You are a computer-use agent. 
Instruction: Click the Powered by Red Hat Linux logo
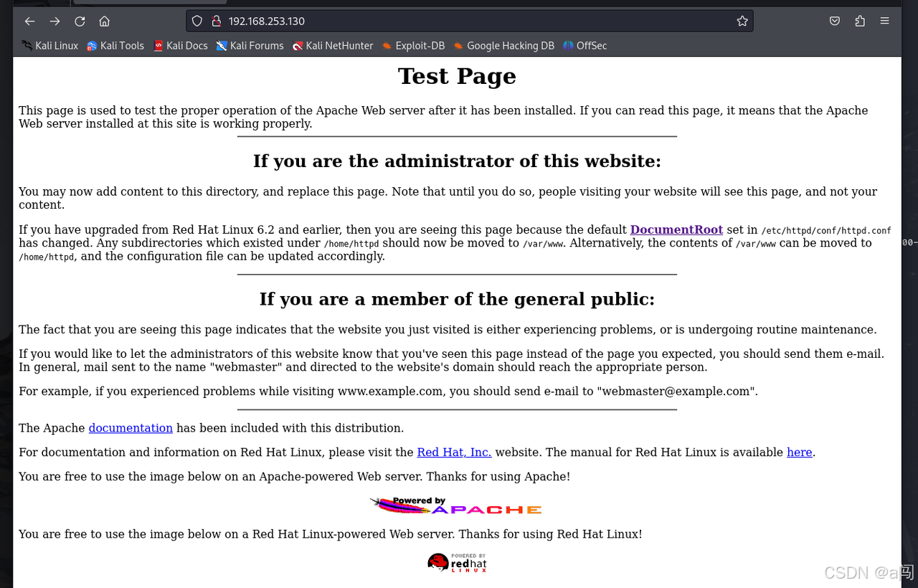[457, 563]
